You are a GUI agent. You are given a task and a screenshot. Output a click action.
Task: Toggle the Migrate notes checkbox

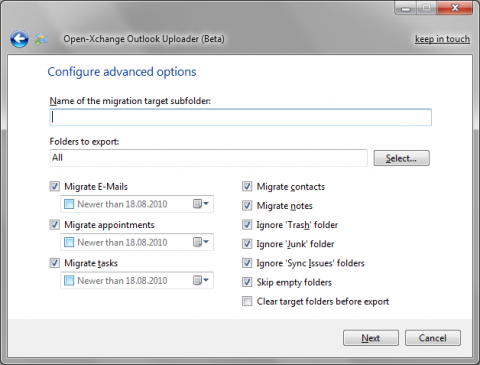pos(247,206)
